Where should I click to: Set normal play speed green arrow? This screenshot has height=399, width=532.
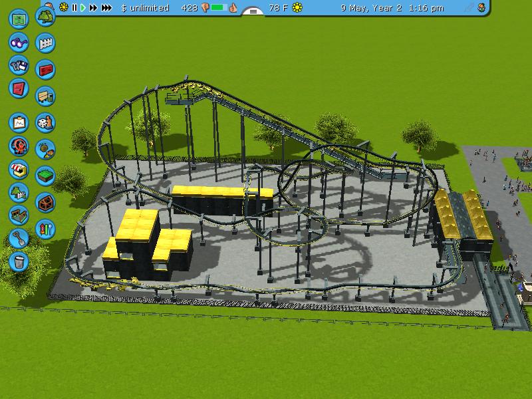[x=82, y=7]
